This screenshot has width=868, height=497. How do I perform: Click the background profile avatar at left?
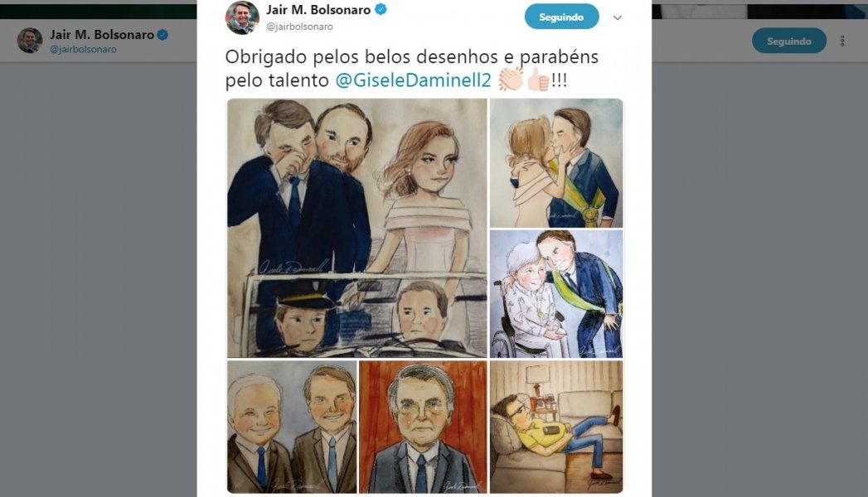(30, 41)
